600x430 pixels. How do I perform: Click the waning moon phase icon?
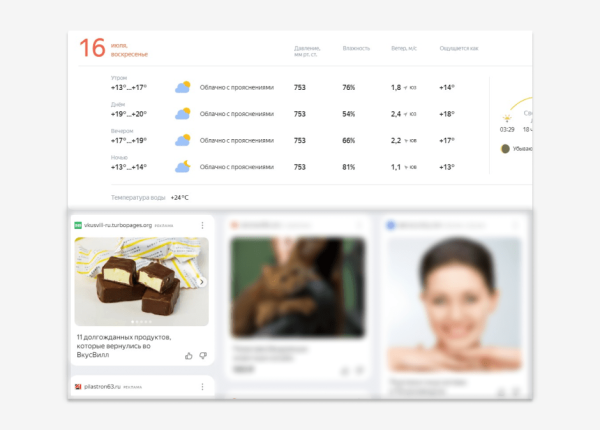tap(506, 149)
